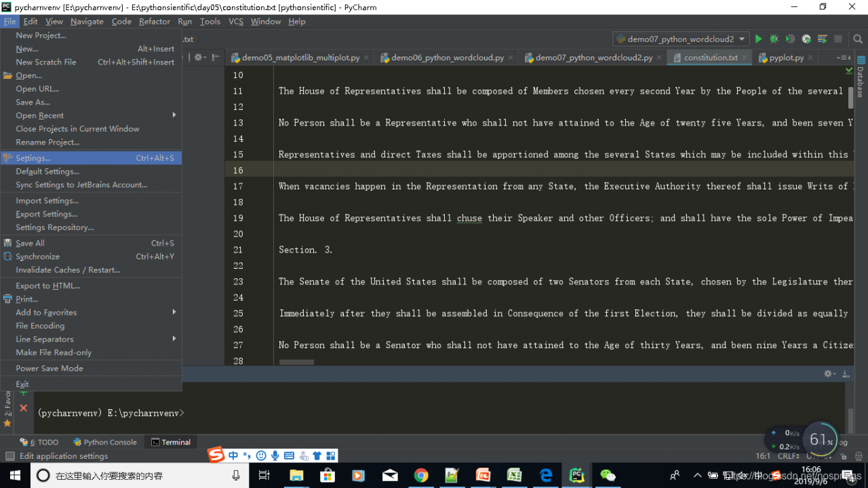Close the constitution.txt tab
Screen dimensions: 868x488
(745, 58)
